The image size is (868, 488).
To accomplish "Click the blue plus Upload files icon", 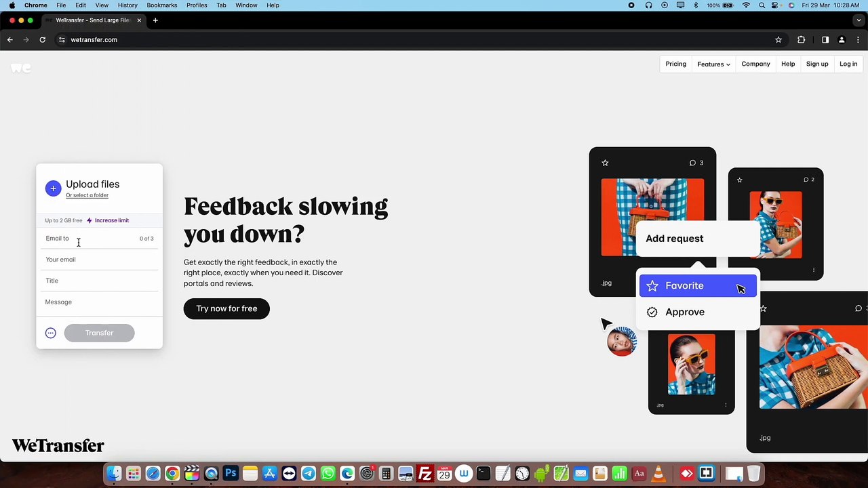I will point(53,188).
